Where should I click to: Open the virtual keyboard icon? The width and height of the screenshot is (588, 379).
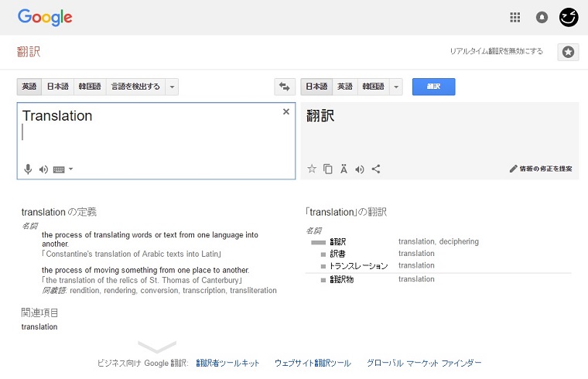click(59, 170)
